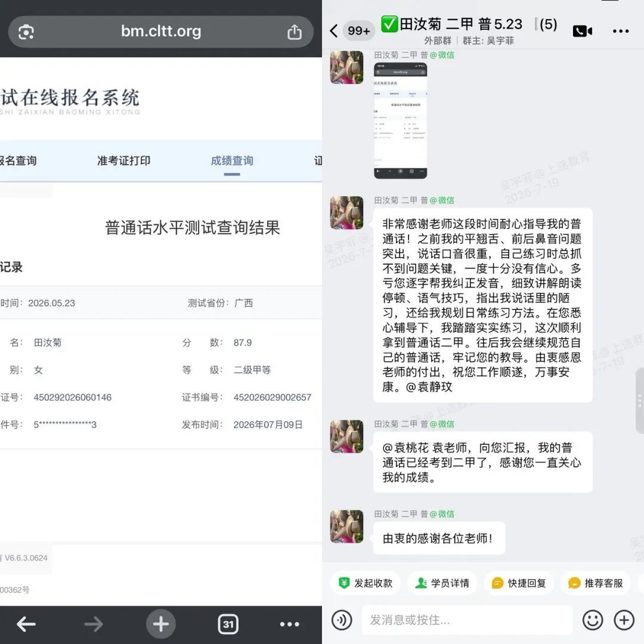This screenshot has height=644, width=644.
Task: Open a new tab with plus button
Action: tap(160, 624)
